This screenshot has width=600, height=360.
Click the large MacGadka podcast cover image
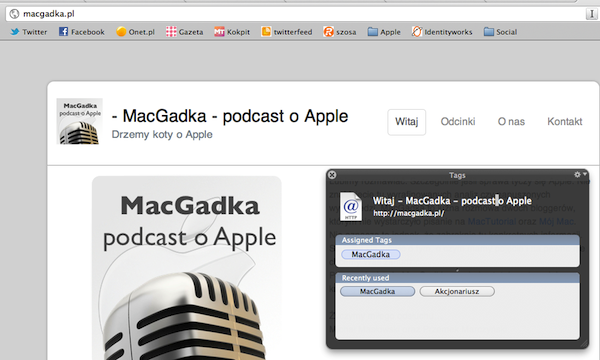click(x=187, y=268)
